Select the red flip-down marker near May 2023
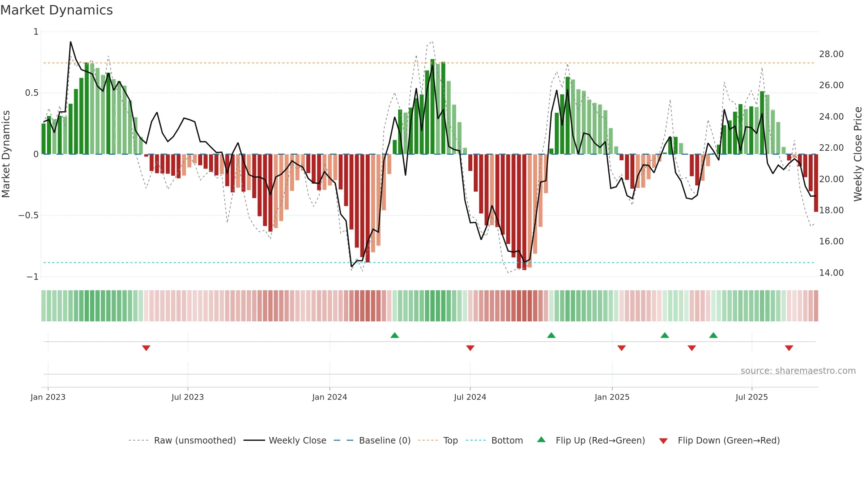This screenshot has height=488, width=868. tap(146, 348)
